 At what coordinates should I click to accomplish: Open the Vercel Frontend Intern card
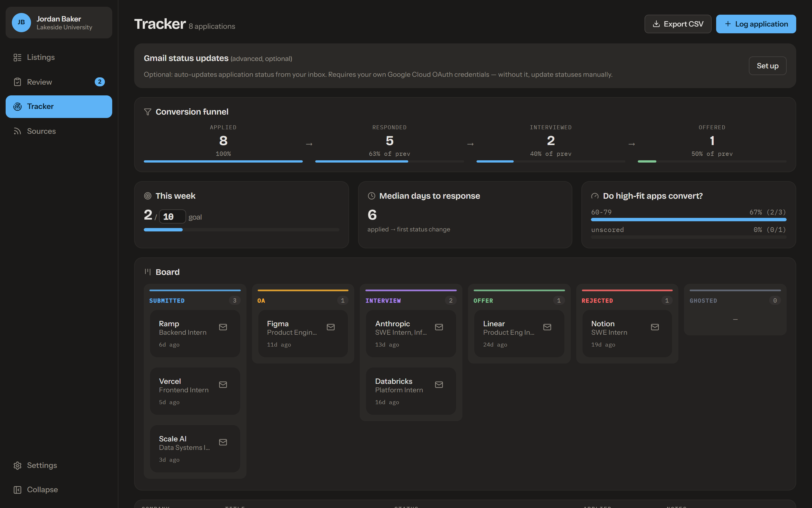[x=195, y=391]
